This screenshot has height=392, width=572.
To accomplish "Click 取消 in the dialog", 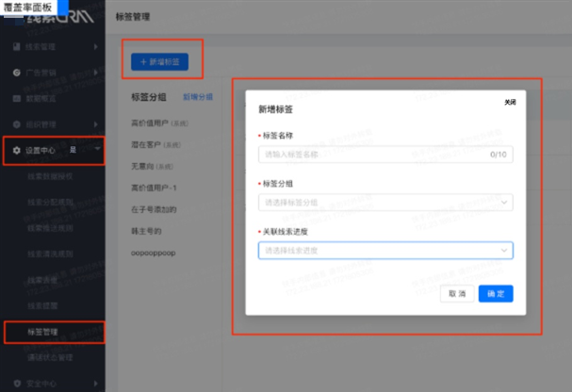I will [457, 294].
